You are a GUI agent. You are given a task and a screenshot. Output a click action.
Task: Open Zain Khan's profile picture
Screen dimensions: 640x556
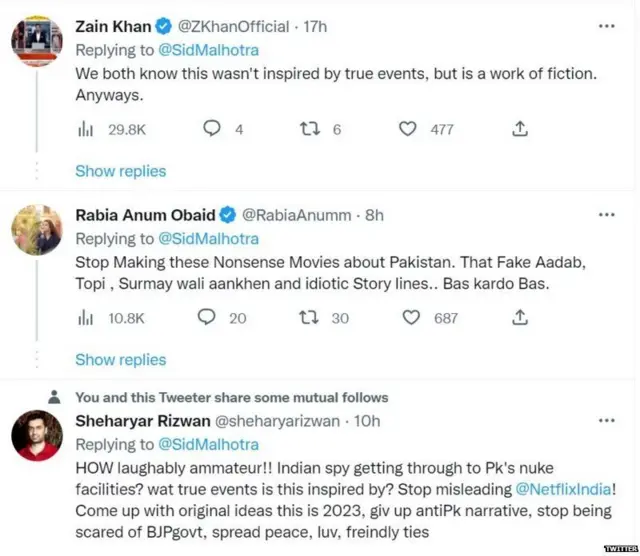[x=37, y=38]
